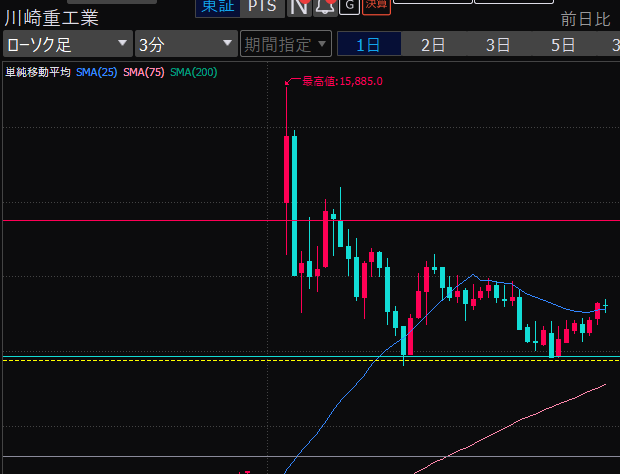Image resolution: width=620 pixels, height=474 pixels.
Task: Click the SMA(75) legend label
Action: (144, 72)
